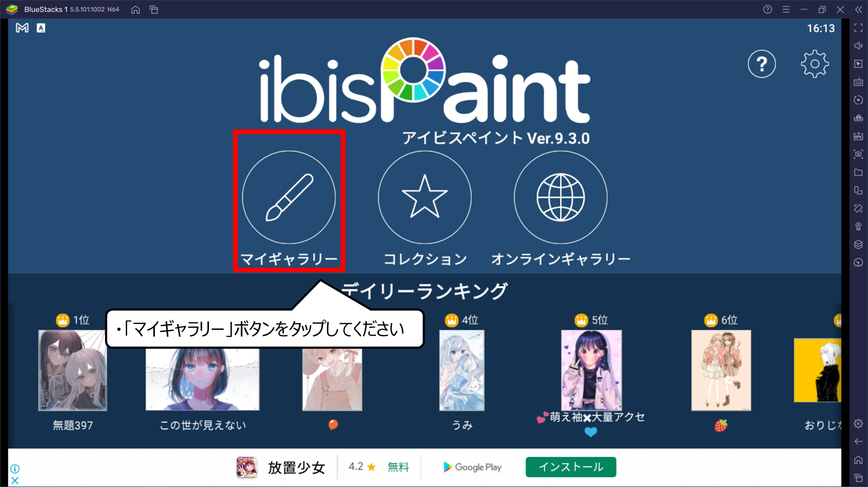The height and width of the screenshot is (488, 868).
Task: Open BlueStacks hamburger menu
Action: pos(786,10)
